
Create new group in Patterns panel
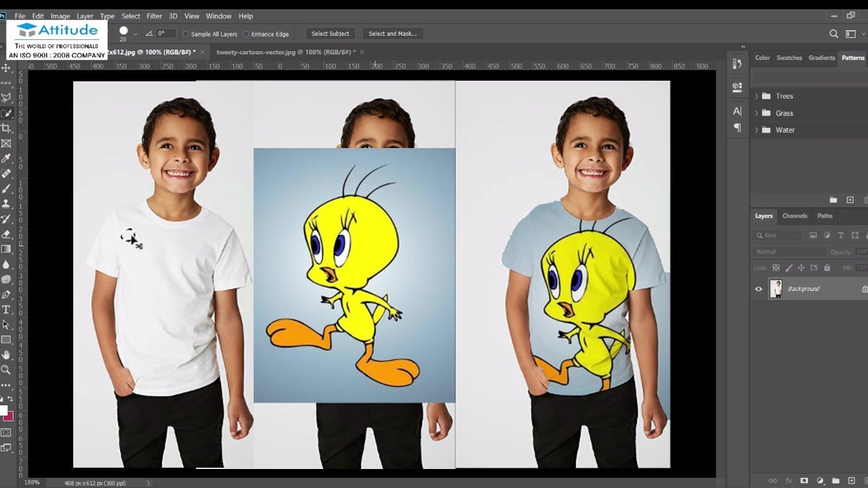(833, 200)
